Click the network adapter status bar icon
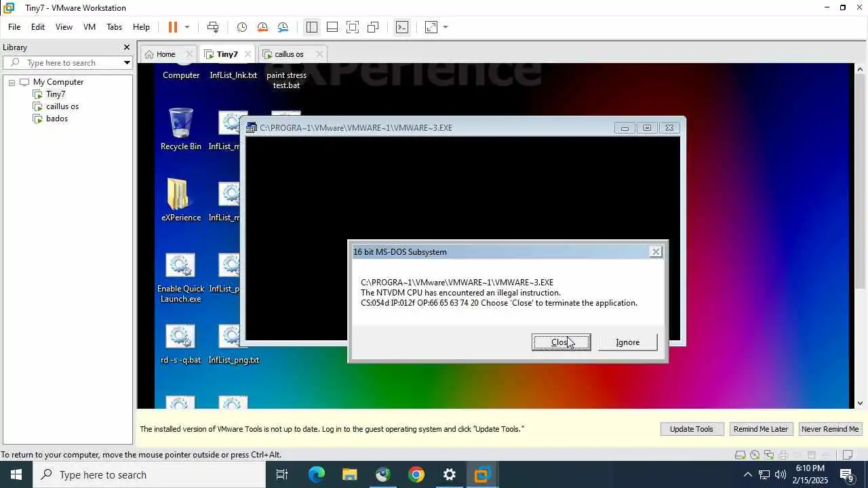This screenshot has height=488, width=868. (x=769, y=455)
